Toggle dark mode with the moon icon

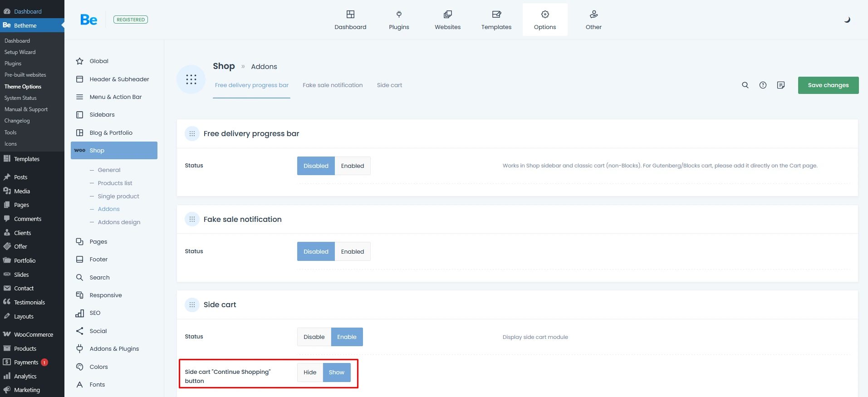847,20
